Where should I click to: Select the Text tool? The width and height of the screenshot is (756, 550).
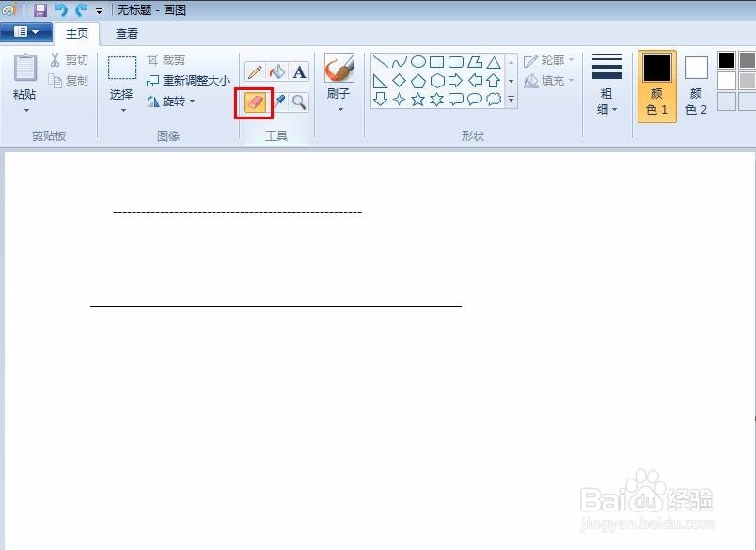(299, 72)
